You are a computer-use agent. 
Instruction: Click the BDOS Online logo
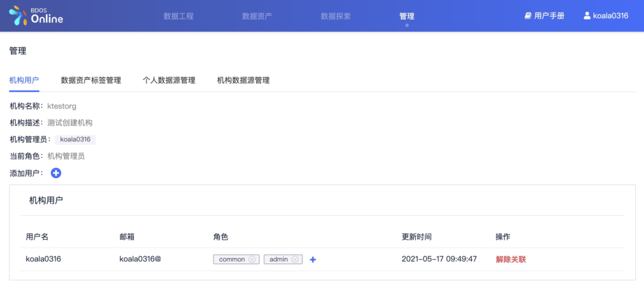36,16
